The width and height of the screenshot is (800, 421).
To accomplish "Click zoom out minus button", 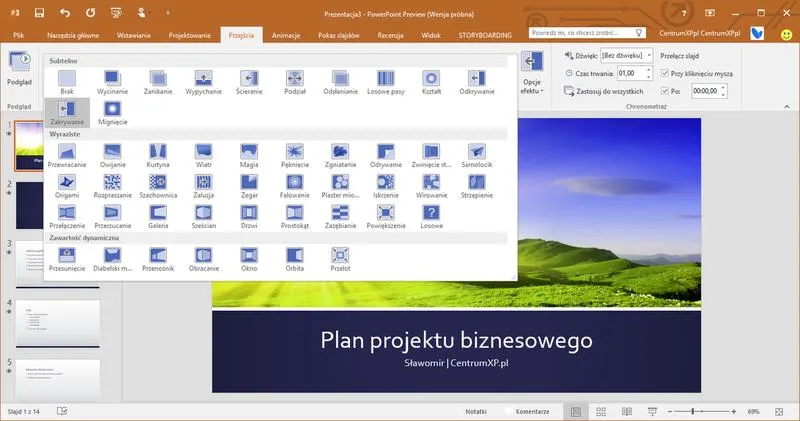I will (x=670, y=411).
